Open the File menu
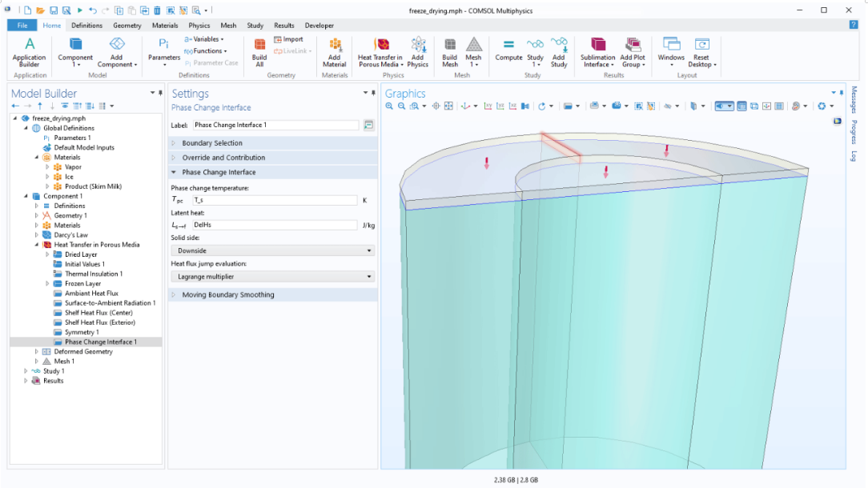 tap(22, 26)
